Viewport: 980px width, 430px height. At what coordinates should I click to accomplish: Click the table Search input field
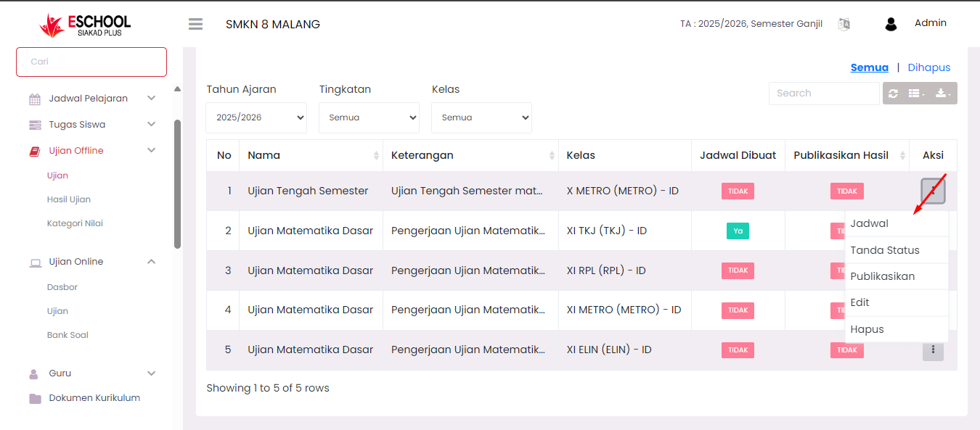(x=823, y=94)
